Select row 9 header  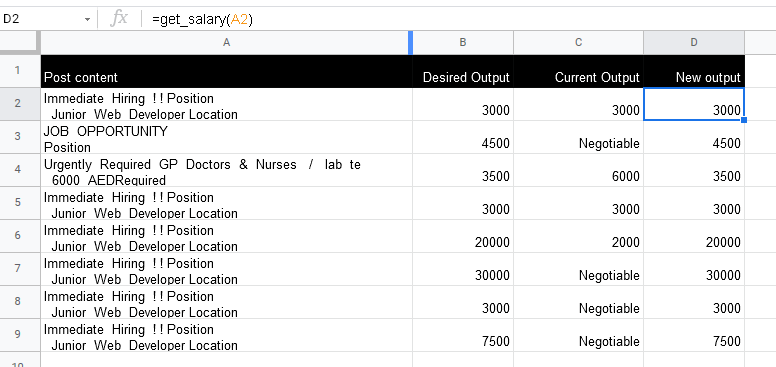[20, 335]
